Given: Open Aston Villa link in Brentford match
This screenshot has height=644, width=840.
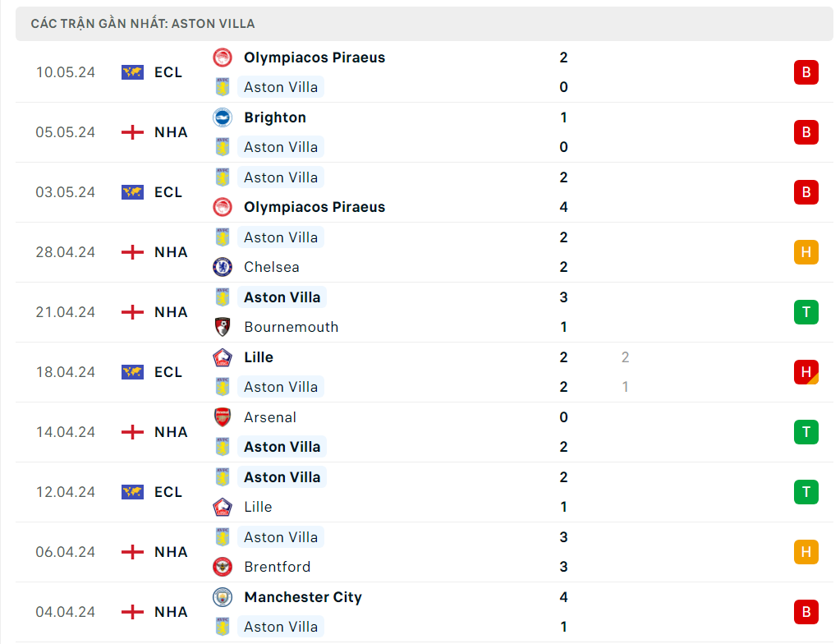Looking at the screenshot, I should point(281,537).
